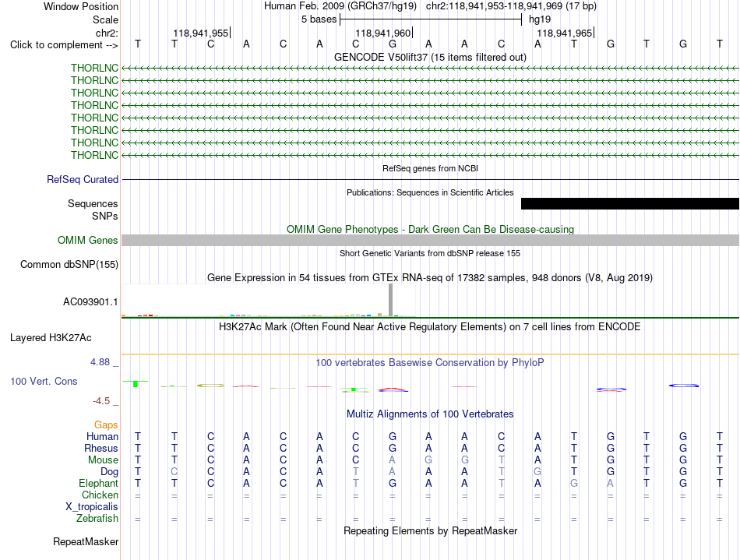Open Repeating Elements by RepeatMasker title
740x560 pixels.
tap(430, 530)
